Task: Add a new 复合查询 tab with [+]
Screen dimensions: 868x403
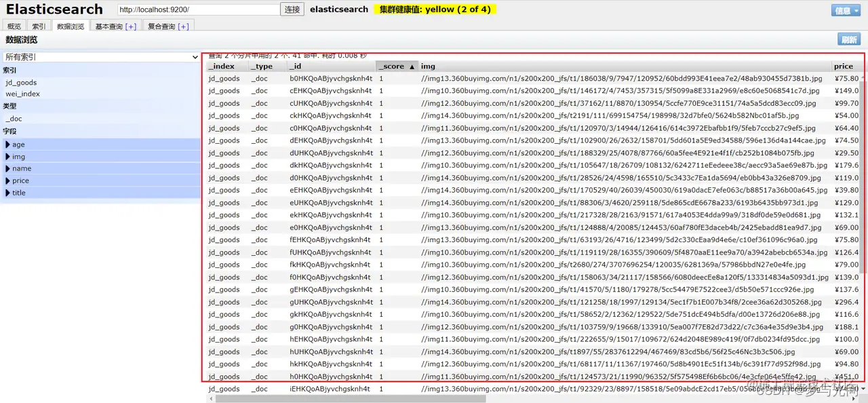Action: click(x=183, y=26)
